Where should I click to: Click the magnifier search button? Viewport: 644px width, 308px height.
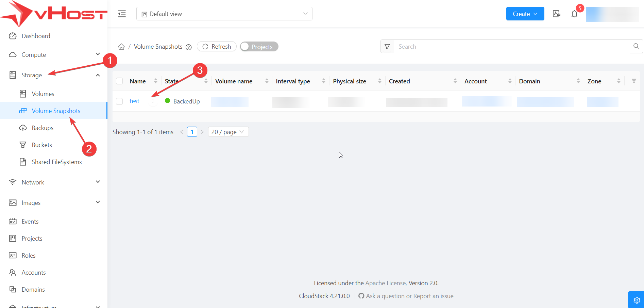(x=636, y=47)
